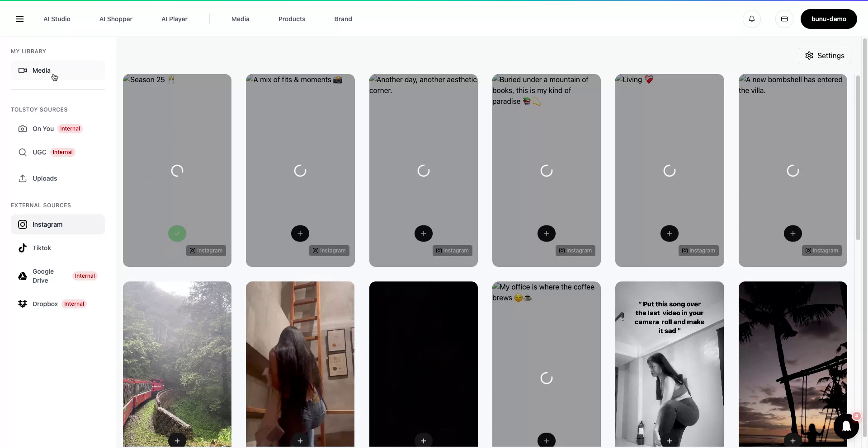This screenshot has height=448, width=868.
Task: Open the Uploads section
Action: point(44,178)
